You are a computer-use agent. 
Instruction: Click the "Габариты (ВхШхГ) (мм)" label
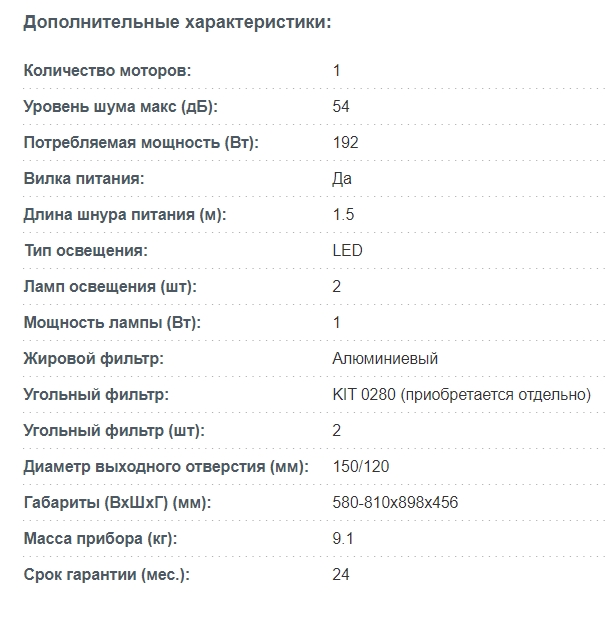[x=118, y=503]
